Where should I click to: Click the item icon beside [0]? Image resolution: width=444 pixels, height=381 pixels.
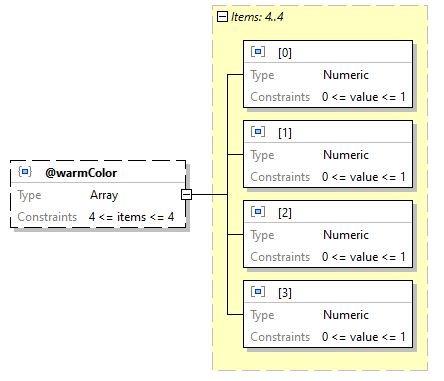pos(258,52)
